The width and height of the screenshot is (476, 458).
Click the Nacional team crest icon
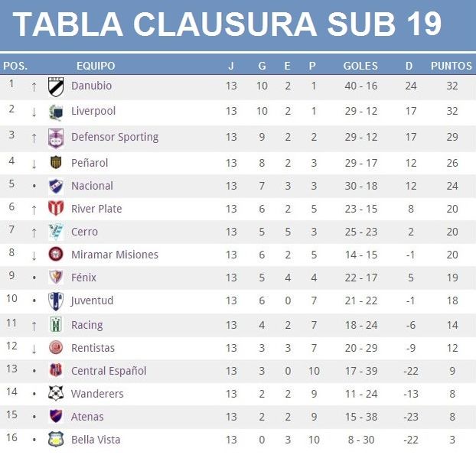pyautogui.click(x=56, y=186)
